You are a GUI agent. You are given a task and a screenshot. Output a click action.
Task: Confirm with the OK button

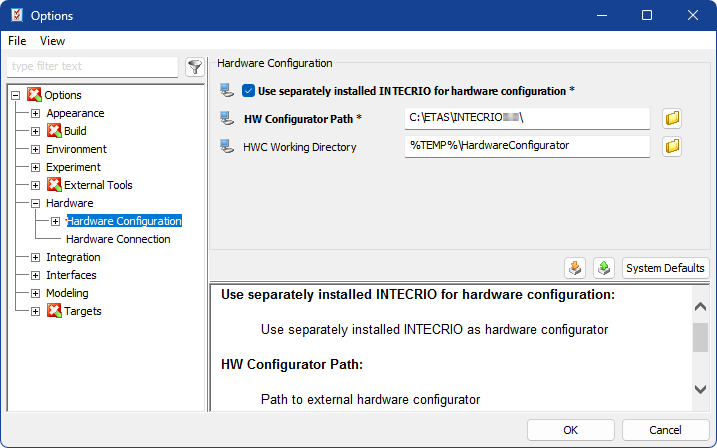(x=570, y=430)
